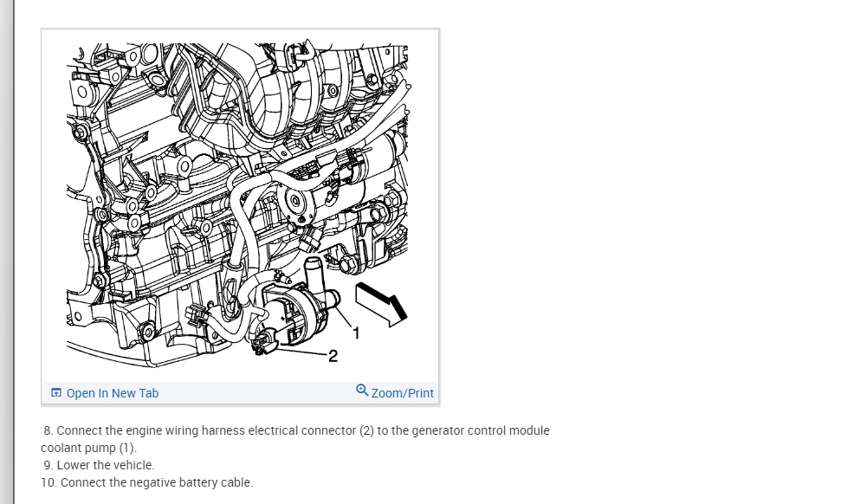Click the black direction arrow in diagram
The width and height of the screenshot is (847, 504).
pos(381,305)
